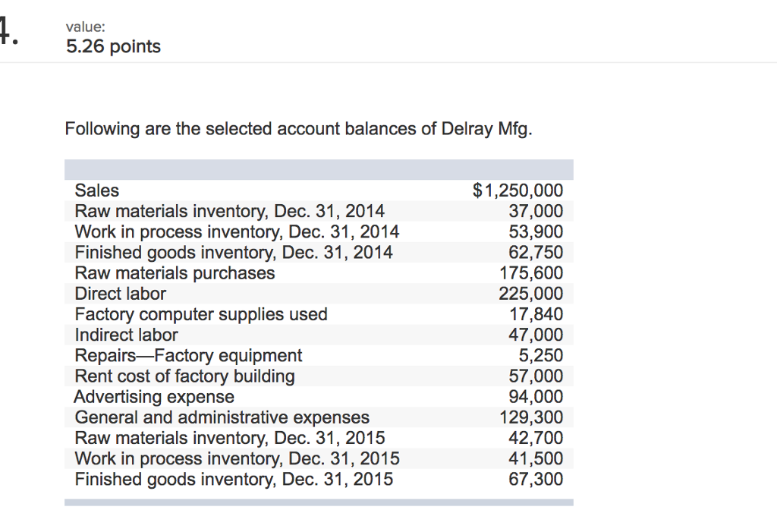This screenshot has width=777, height=532.
Task: Click Work in process inventory 2014 row
Action: pos(237,231)
